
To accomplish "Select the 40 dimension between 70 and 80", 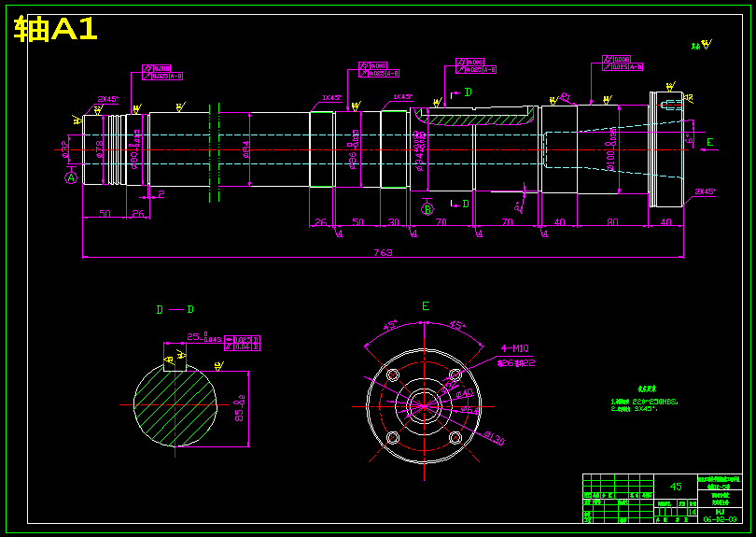I will point(559,222).
